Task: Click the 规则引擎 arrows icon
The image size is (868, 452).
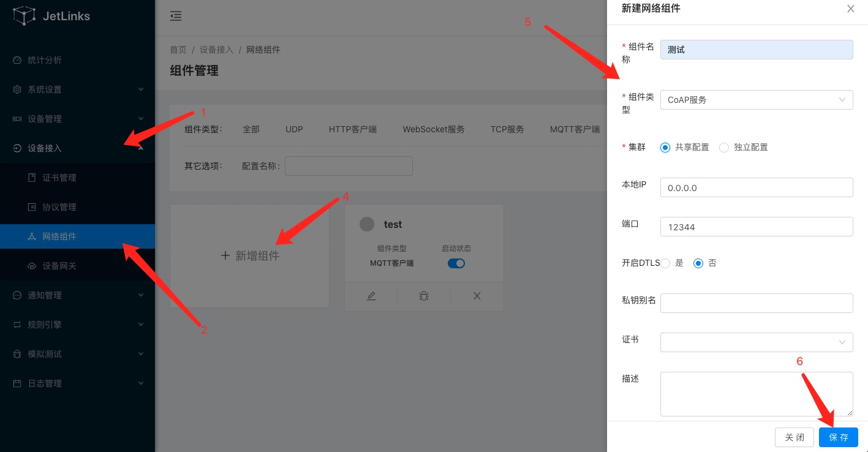Action: [x=17, y=325]
